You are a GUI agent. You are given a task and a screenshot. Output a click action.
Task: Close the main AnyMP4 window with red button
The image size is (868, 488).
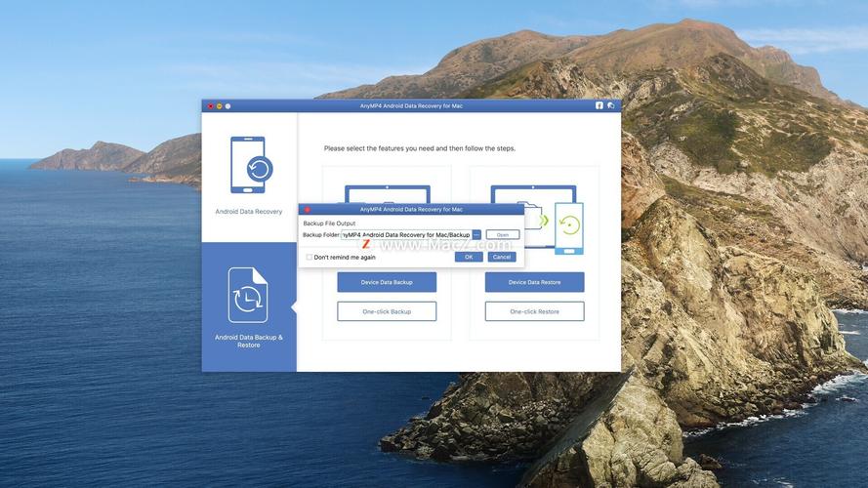coord(210,105)
